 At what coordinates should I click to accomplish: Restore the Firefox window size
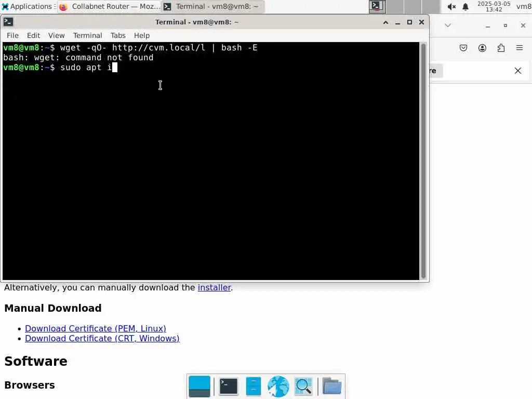[506, 25]
